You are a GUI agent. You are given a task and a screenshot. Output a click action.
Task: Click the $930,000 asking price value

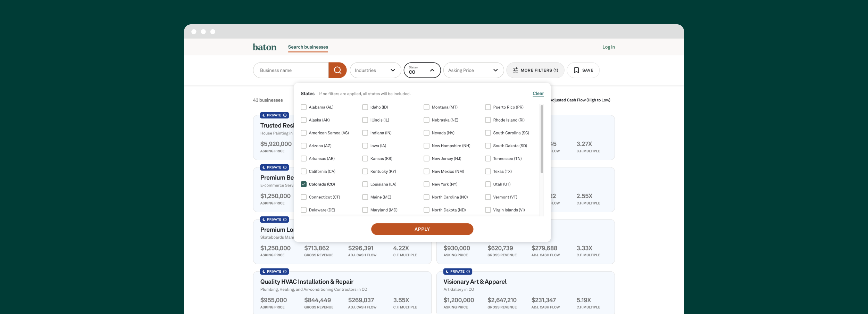pyautogui.click(x=457, y=248)
